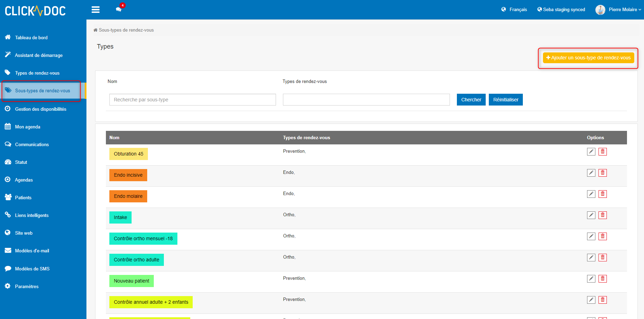Click the green Nouveau patient color label
Image resolution: width=644 pixels, height=319 pixels.
pyautogui.click(x=131, y=281)
